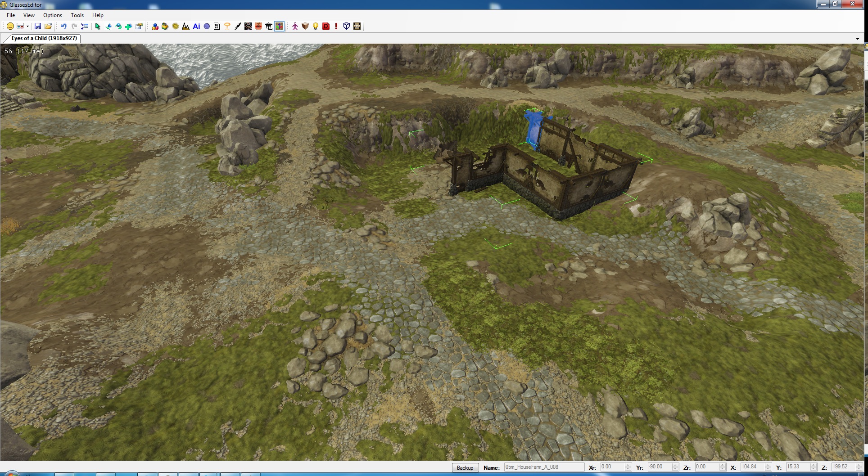Click the Name input field
This screenshot has height=476, width=868.
click(x=543, y=467)
